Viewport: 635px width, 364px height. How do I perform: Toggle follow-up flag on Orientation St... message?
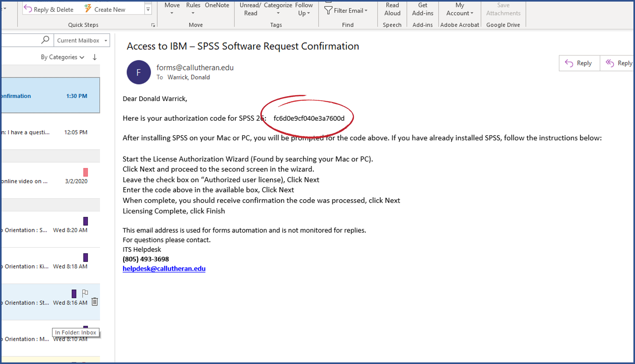85,293
